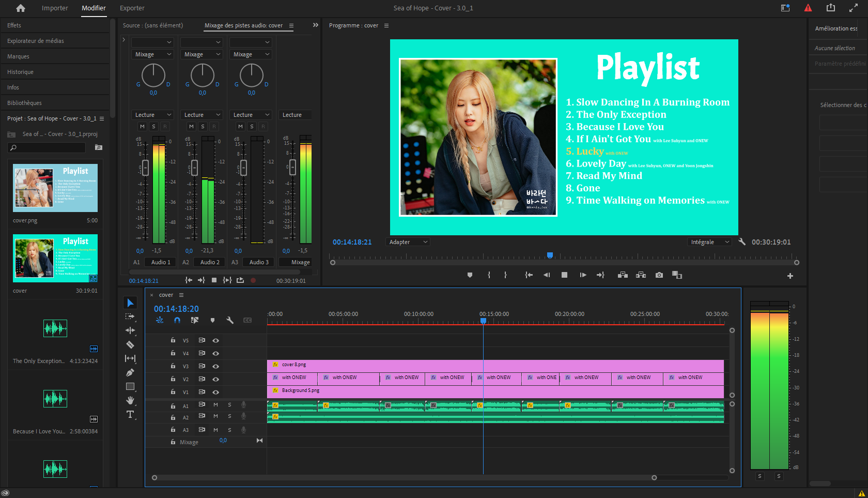Click the Extract button in Program monitor
This screenshot has width=868, height=498.
pos(641,275)
